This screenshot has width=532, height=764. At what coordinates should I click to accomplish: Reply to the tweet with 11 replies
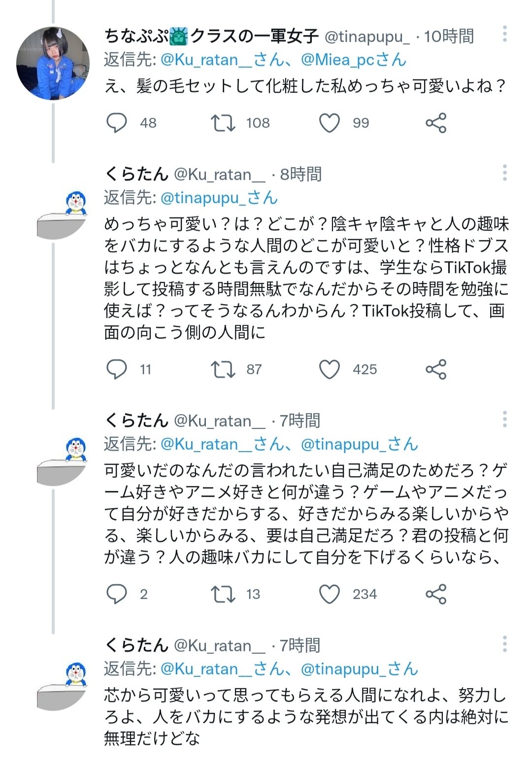tap(117, 369)
